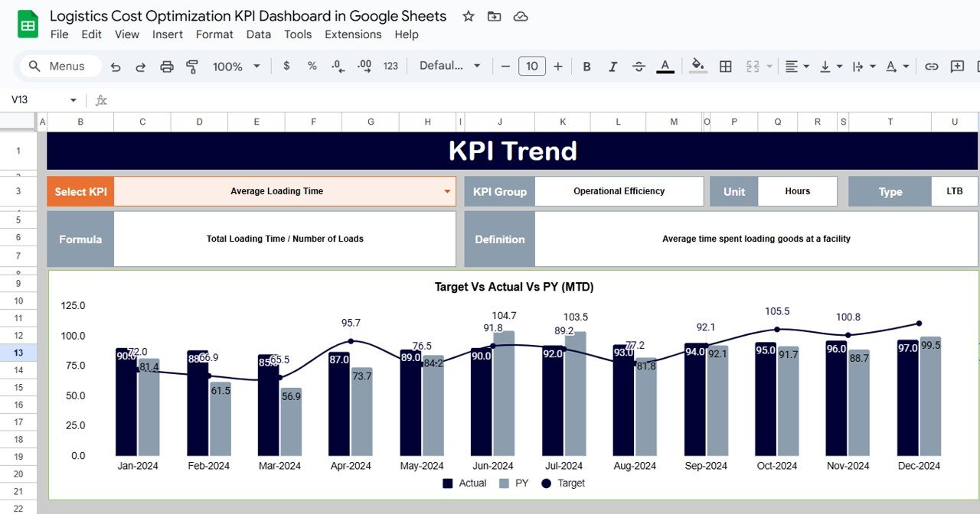Open the Menus search box
This screenshot has width=980, height=514.
pyautogui.click(x=59, y=66)
